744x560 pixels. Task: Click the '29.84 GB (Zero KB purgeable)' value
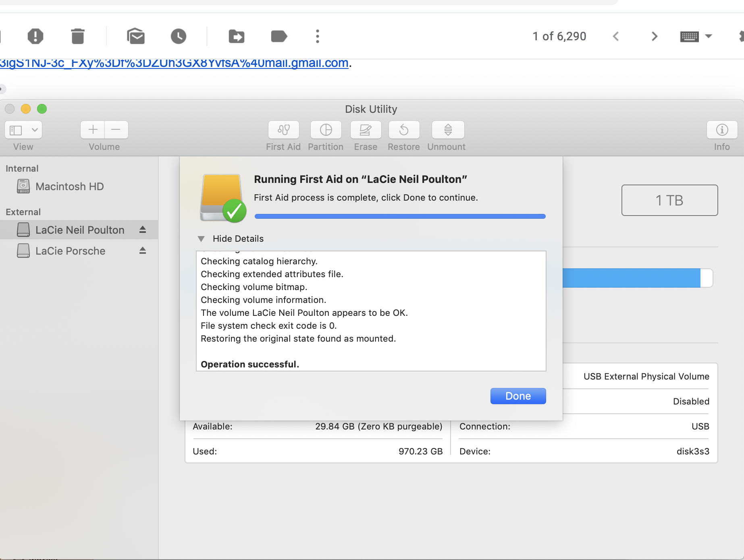pos(379,426)
